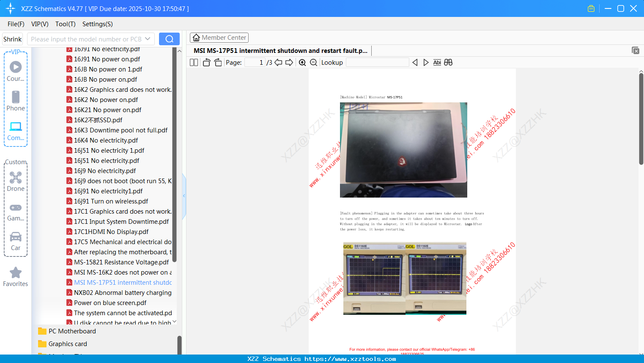This screenshot has height=363, width=644.
Task: Open the Settings(S) menu
Action: [x=98, y=24]
